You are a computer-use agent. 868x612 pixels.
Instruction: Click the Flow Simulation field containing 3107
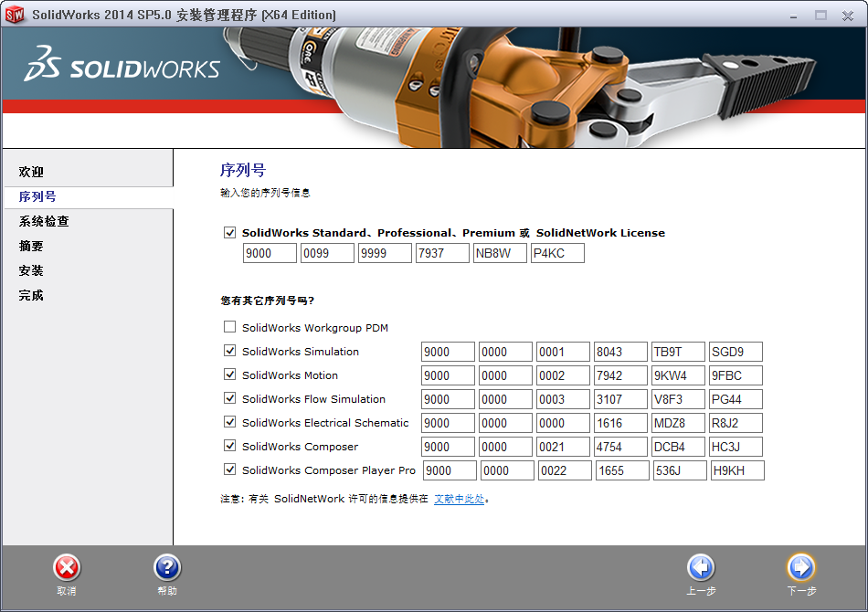(x=620, y=399)
